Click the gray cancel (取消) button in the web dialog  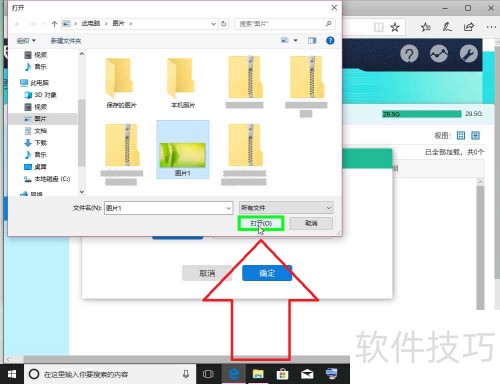pos(207,273)
